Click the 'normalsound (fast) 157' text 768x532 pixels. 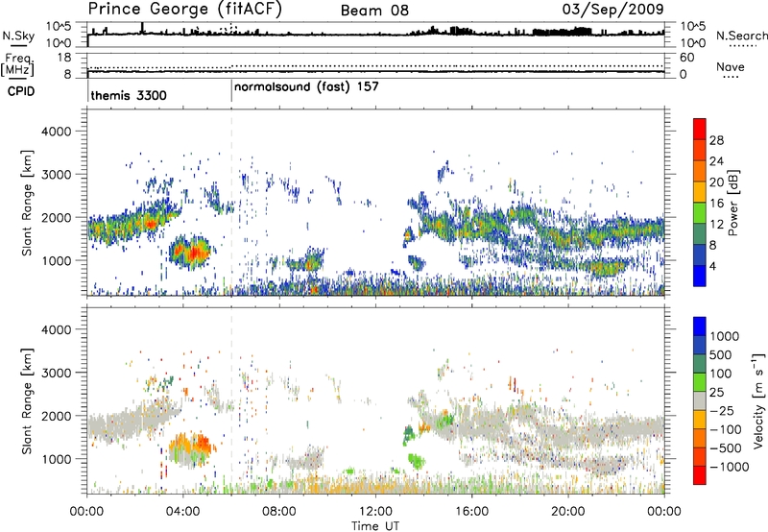[306, 87]
